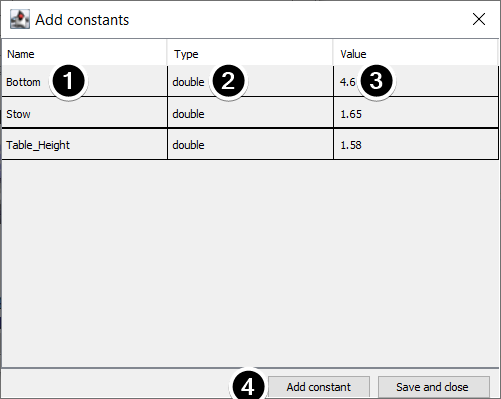Click the numbered callout 1 marker
The width and height of the screenshot is (501, 399).
point(68,81)
